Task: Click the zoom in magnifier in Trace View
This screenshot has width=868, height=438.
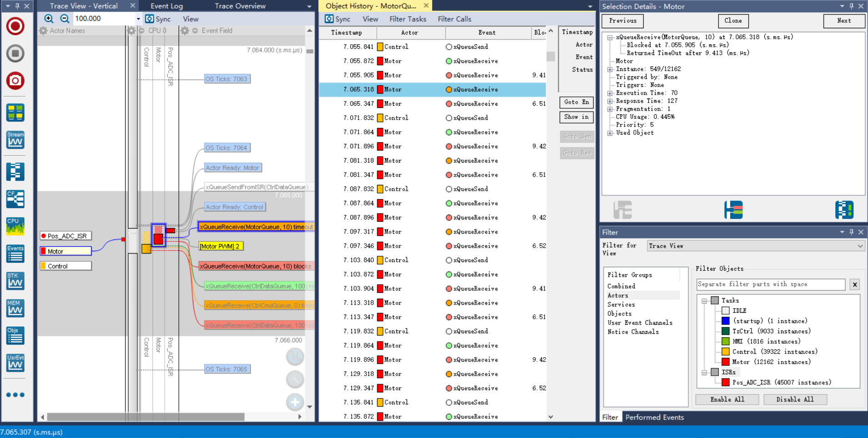Action: click(49, 19)
